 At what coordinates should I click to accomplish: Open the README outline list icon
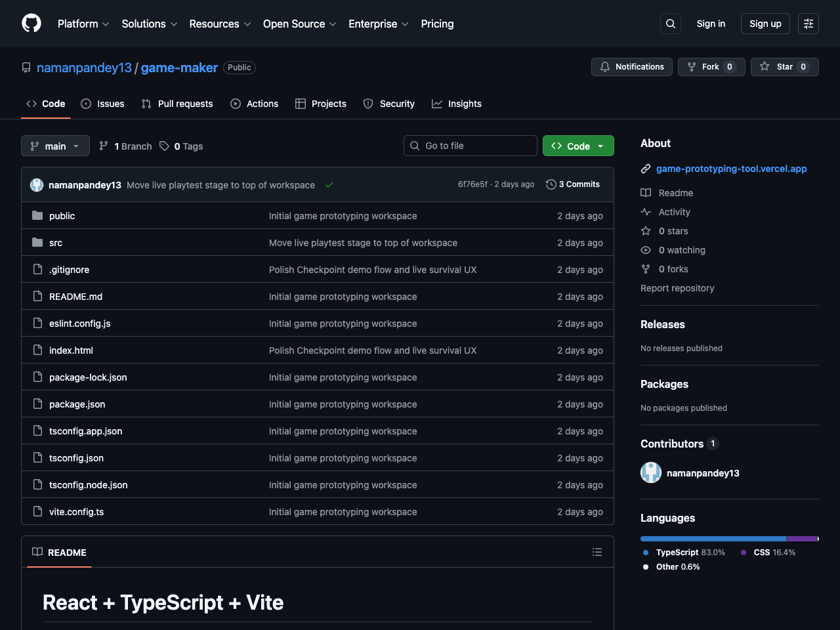tap(597, 552)
